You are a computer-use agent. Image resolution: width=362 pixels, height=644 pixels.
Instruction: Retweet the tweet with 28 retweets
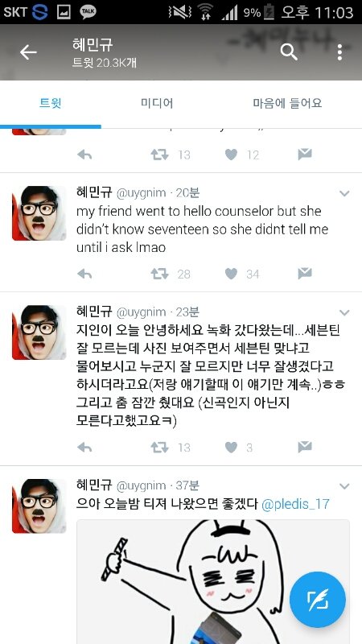click(159, 274)
